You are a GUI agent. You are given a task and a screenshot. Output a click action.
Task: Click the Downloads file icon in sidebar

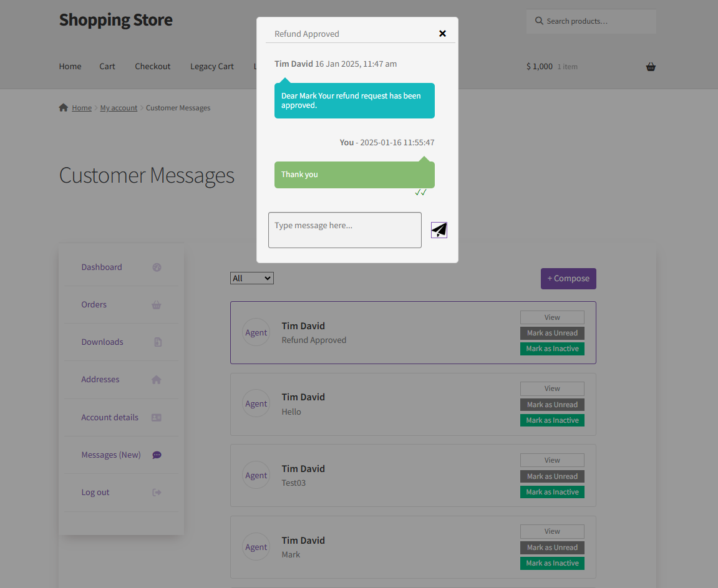click(158, 342)
